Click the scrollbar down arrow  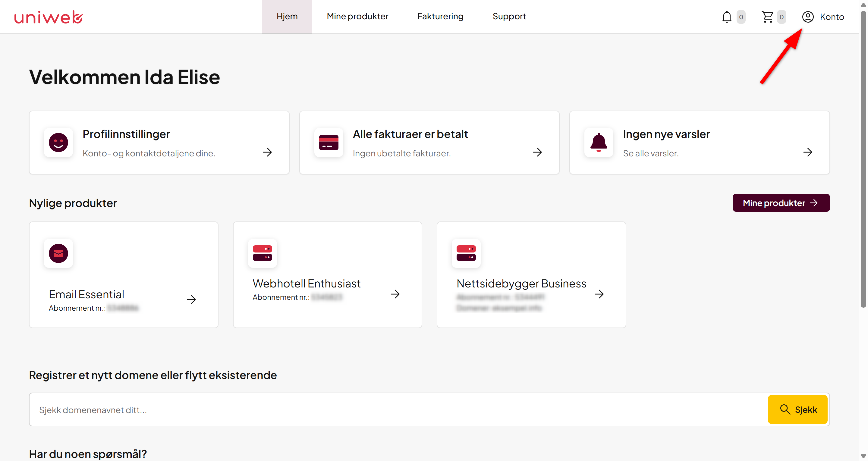click(x=863, y=456)
